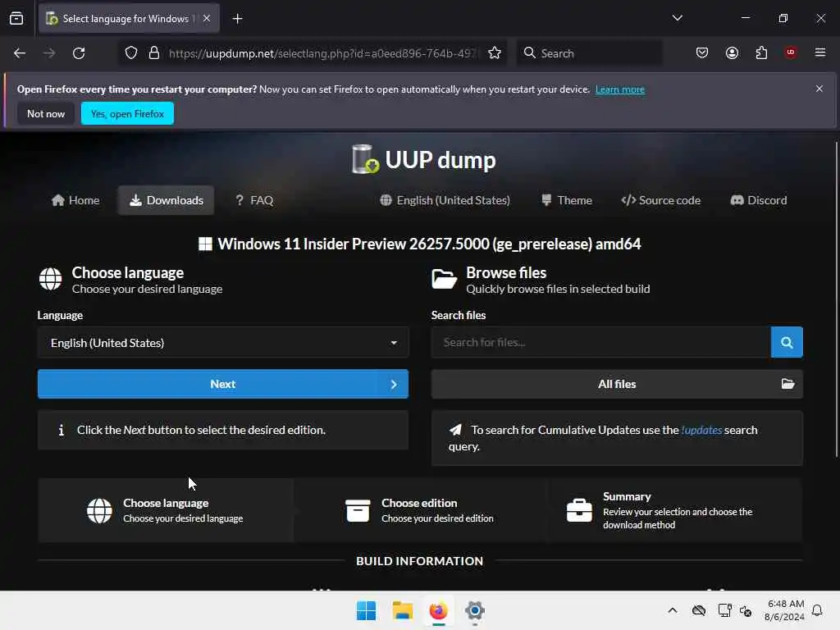Go to the Home page
The height and width of the screenshot is (630, 840).
pyautogui.click(x=75, y=200)
